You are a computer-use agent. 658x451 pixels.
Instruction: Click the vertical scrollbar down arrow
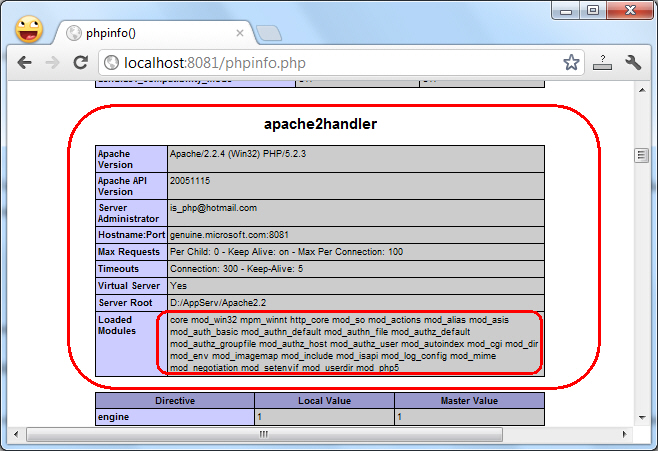[x=642, y=417]
